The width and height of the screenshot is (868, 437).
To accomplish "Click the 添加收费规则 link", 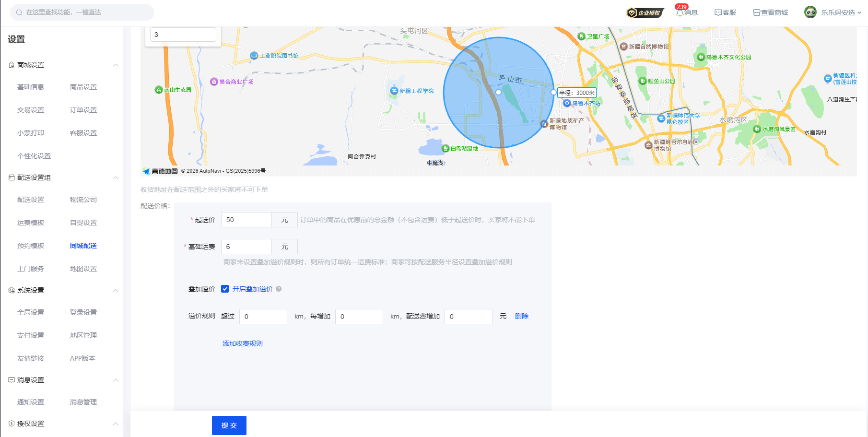I will point(242,343).
